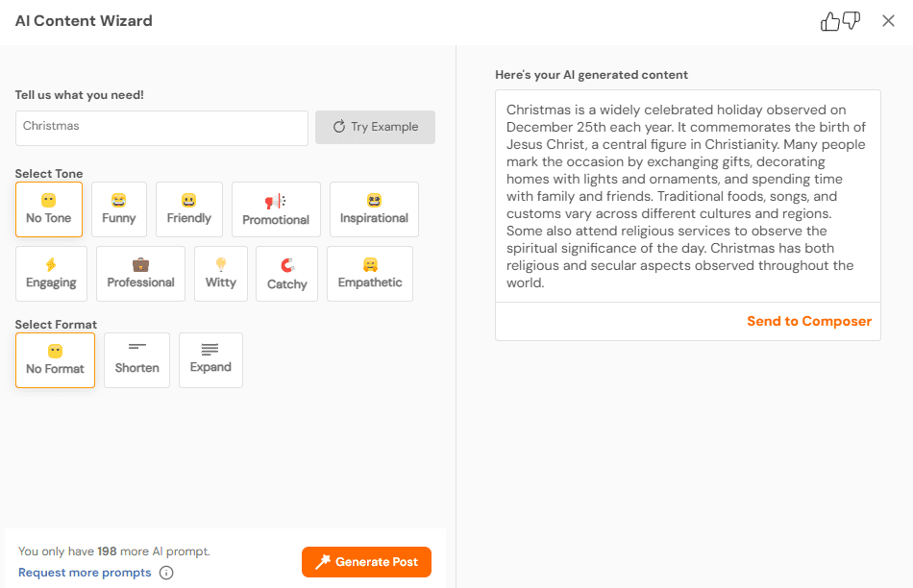Give a thumbs up to the AI content
Viewport: 913px width, 588px height.
pos(829,20)
